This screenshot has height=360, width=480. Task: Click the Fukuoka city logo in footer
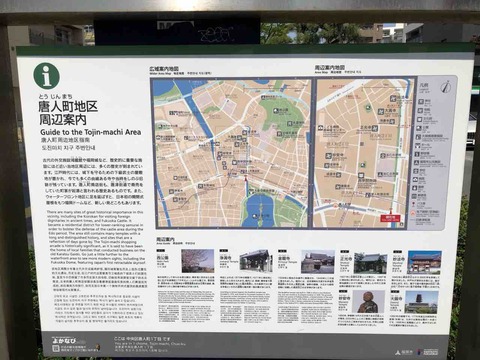pyautogui.click(x=404, y=352)
